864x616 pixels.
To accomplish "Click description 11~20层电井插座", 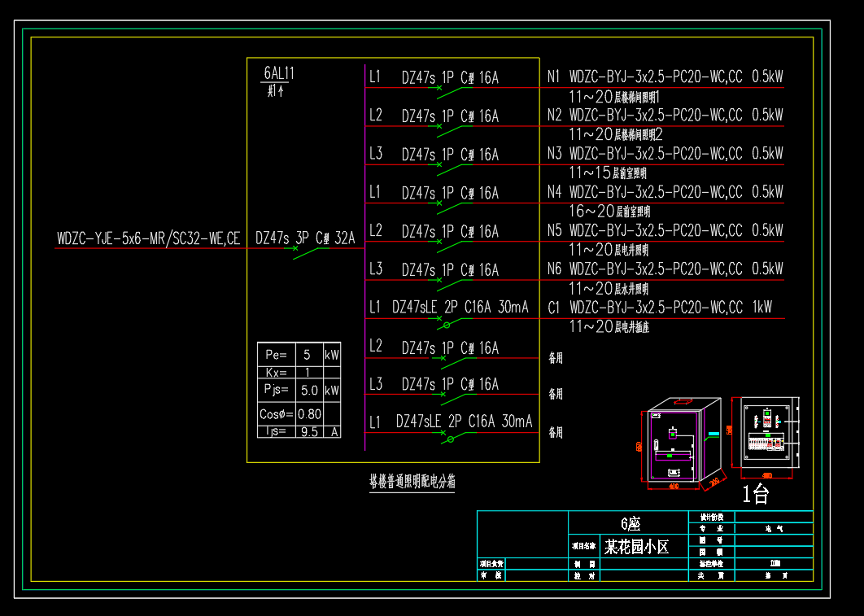I will click(x=609, y=327).
